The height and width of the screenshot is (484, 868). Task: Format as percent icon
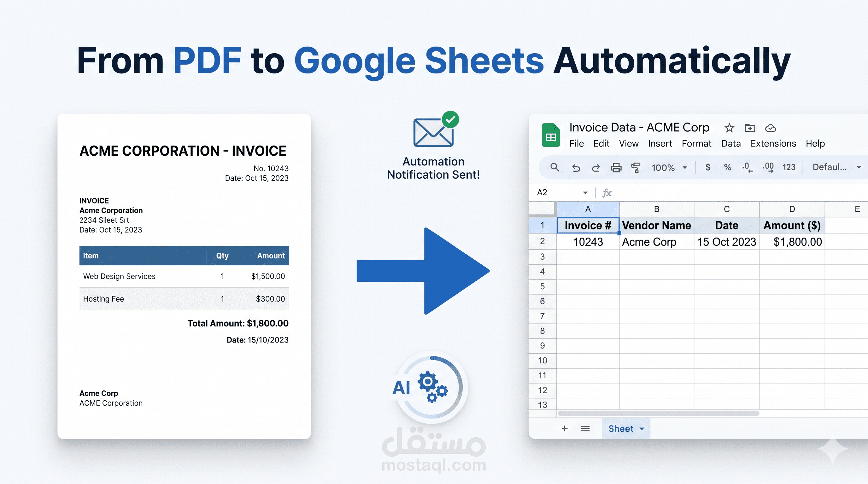pyautogui.click(x=728, y=167)
